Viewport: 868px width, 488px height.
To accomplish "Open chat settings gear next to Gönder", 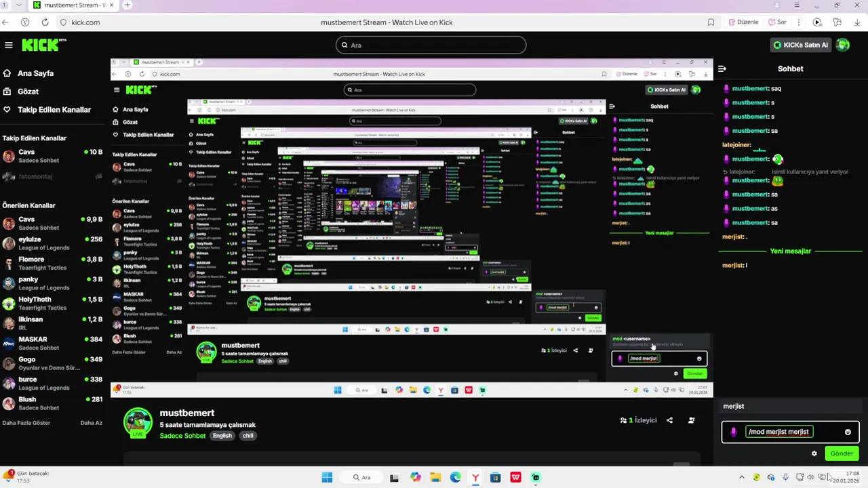I will pyautogui.click(x=814, y=453).
